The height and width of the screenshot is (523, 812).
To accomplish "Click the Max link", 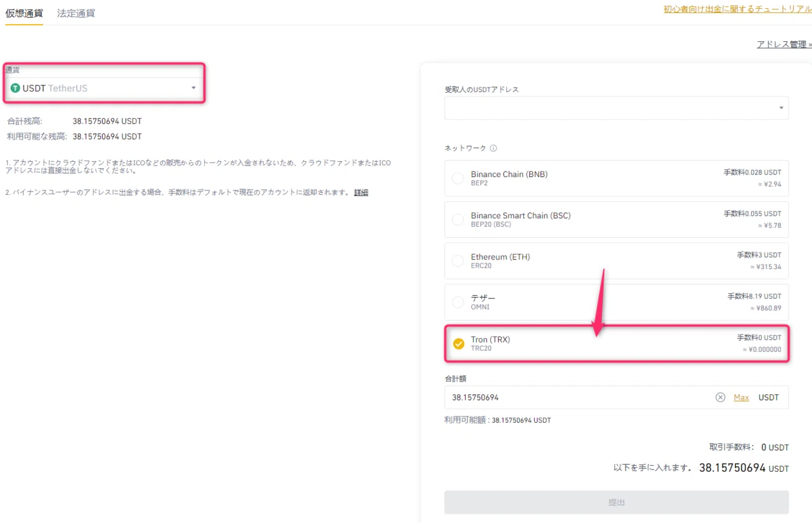I will coord(741,397).
